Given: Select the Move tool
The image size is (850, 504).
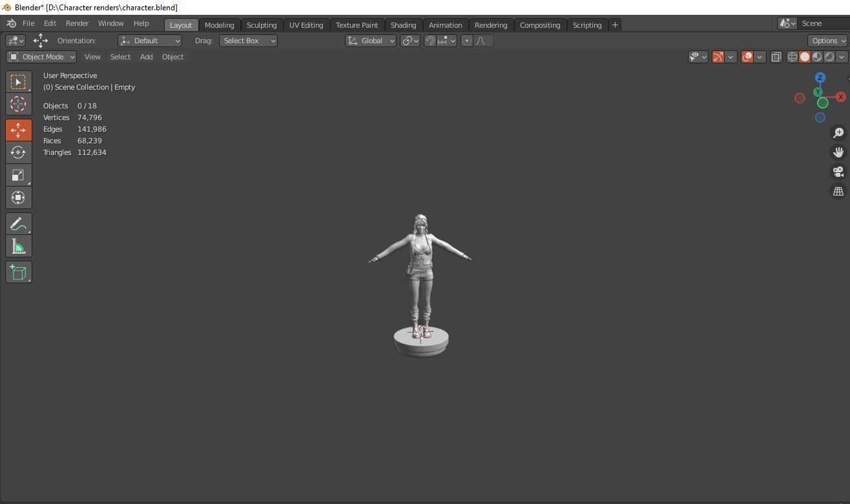Looking at the screenshot, I should (18, 130).
